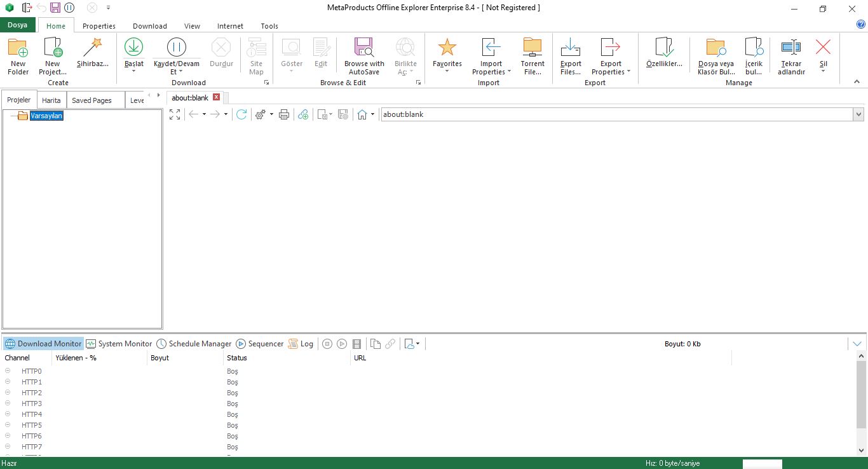Viewport: 868px width, 469px height.
Task: Click the add link icon in browser toolbar
Action: (x=303, y=114)
